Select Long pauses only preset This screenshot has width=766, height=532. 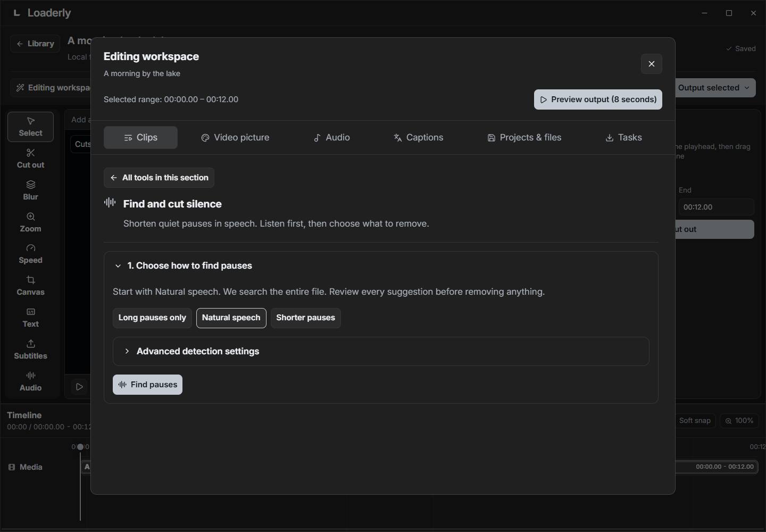(x=152, y=318)
